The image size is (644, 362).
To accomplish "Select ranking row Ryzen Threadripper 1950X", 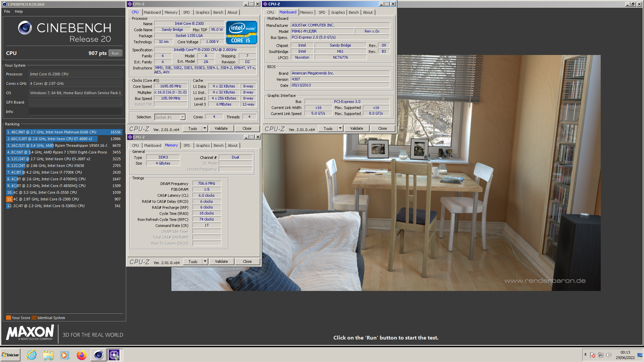I will tap(64, 145).
